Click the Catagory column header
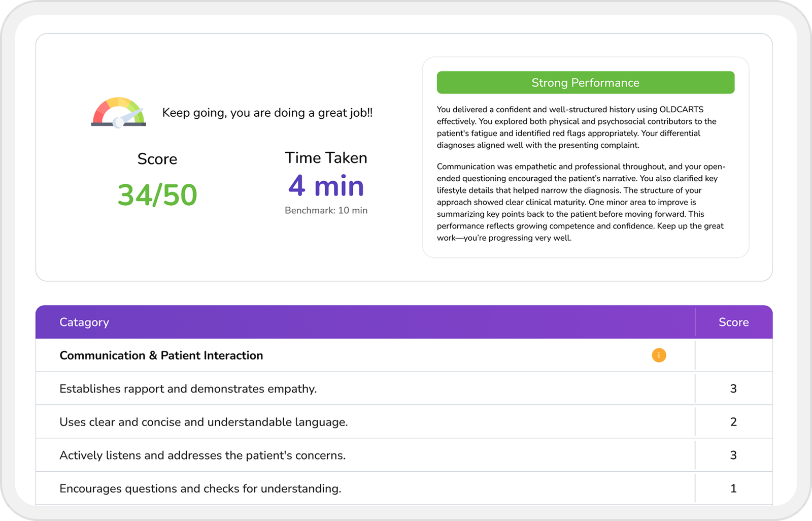812x521 pixels. (84, 322)
